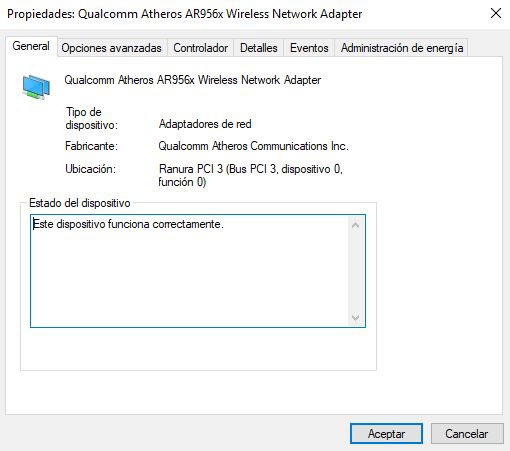Click the 'Fabricante:' label
This screenshot has width=510, height=451.
[x=91, y=146]
